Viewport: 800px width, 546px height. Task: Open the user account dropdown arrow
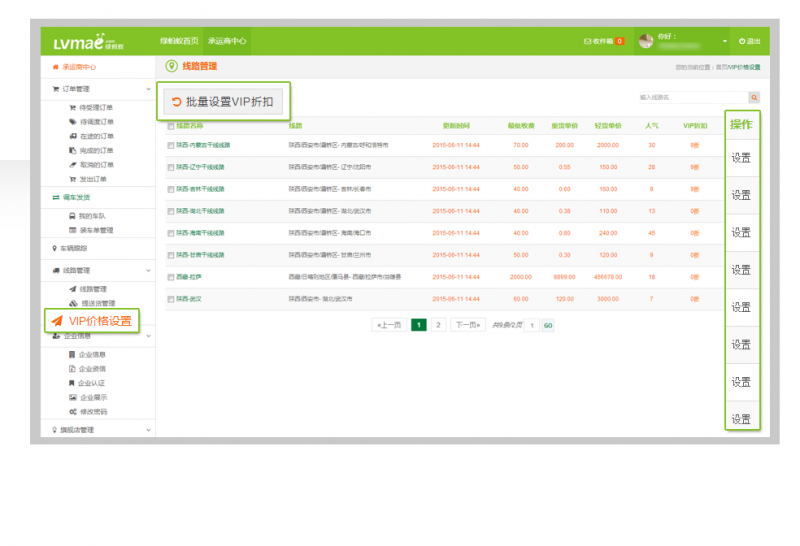725,41
